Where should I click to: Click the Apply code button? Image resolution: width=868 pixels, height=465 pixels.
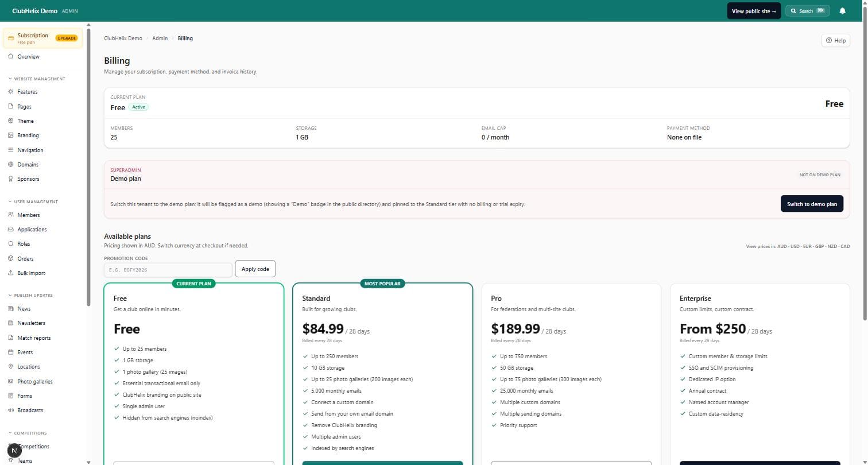255,269
